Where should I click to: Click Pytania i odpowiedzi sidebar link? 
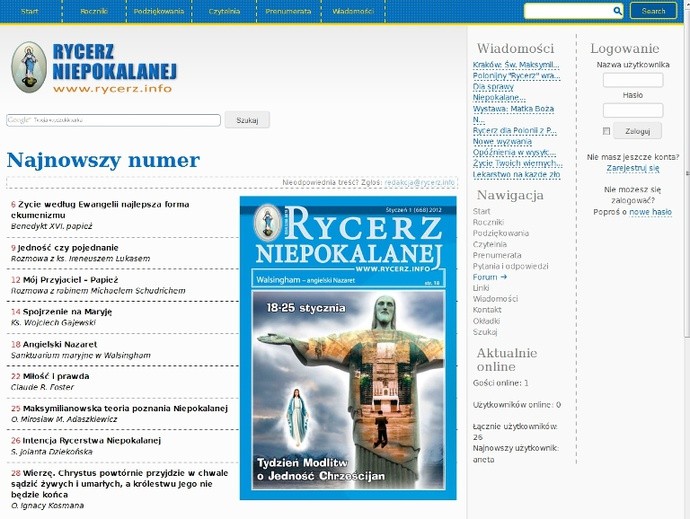click(510, 266)
